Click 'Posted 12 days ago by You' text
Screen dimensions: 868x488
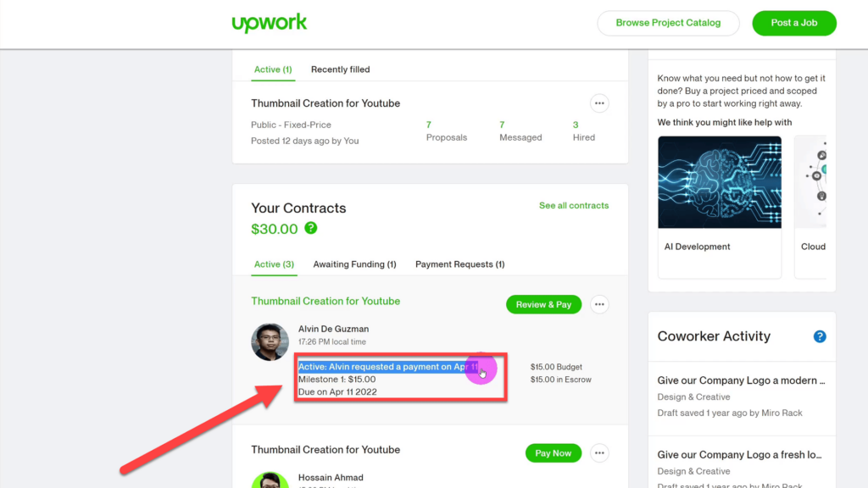(x=304, y=141)
